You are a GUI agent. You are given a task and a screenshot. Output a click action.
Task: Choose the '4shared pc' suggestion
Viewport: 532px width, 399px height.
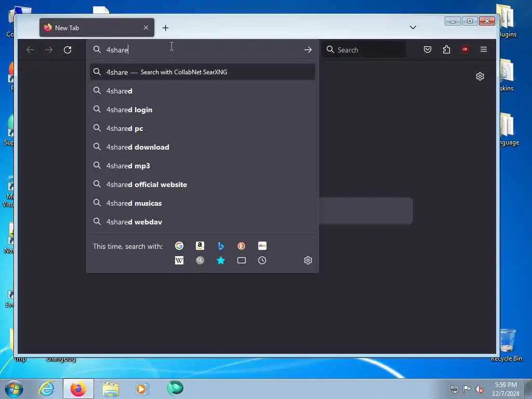[203, 128]
